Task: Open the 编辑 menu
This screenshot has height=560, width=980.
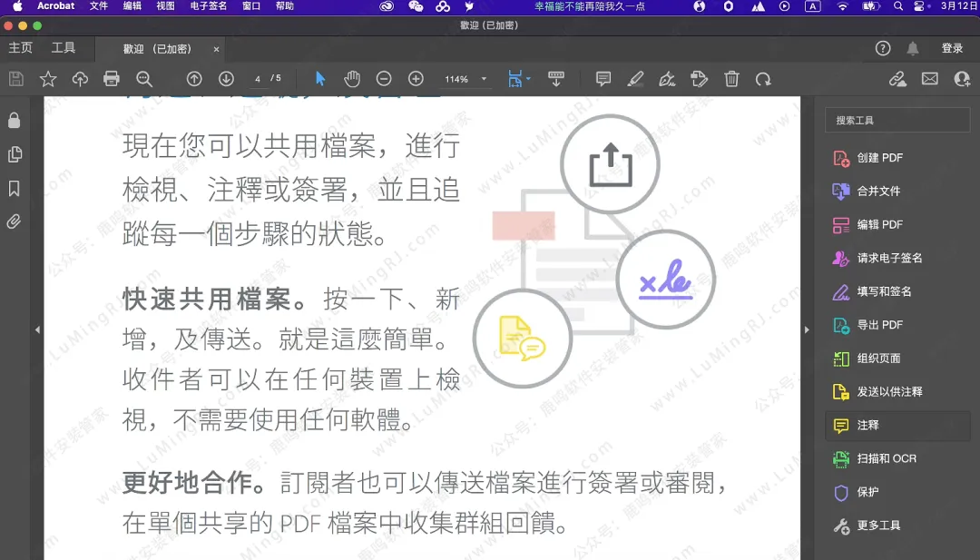Action: tap(131, 6)
